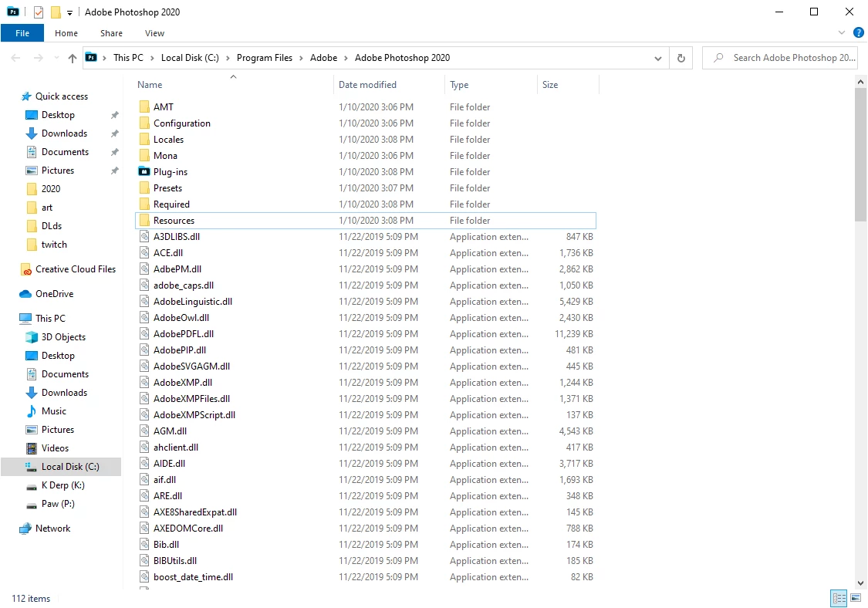Open Creative Cloud Files in sidebar
This screenshot has width=868, height=608.
coord(68,269)
